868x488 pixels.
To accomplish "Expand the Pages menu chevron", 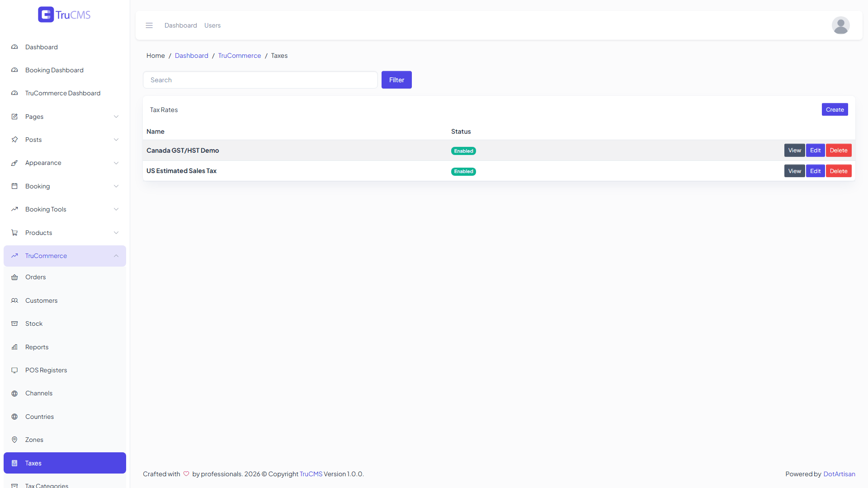I will 116,117.
